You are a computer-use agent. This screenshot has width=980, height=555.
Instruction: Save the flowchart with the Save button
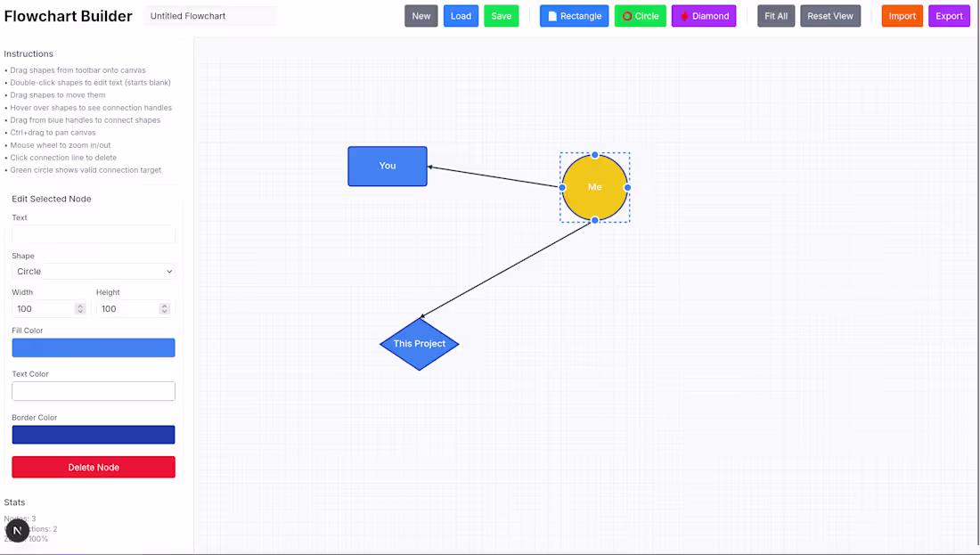tap(502, 16)
